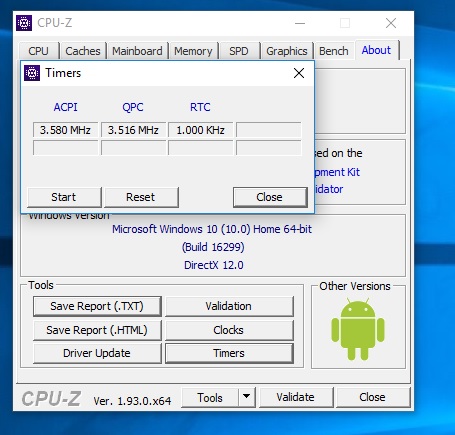Click the QPC value 3.516 MHz field
455x435 pixels.
133,130
